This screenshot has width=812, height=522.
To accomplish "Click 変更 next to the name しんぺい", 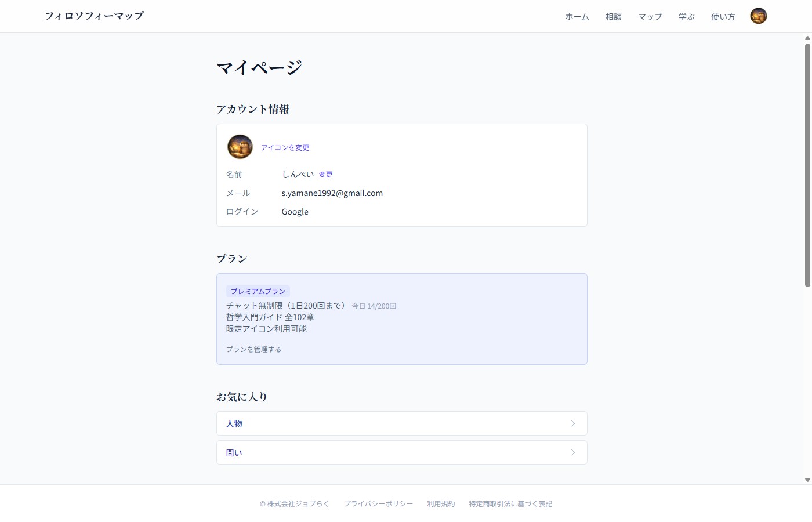I will (x=325, y=174).
